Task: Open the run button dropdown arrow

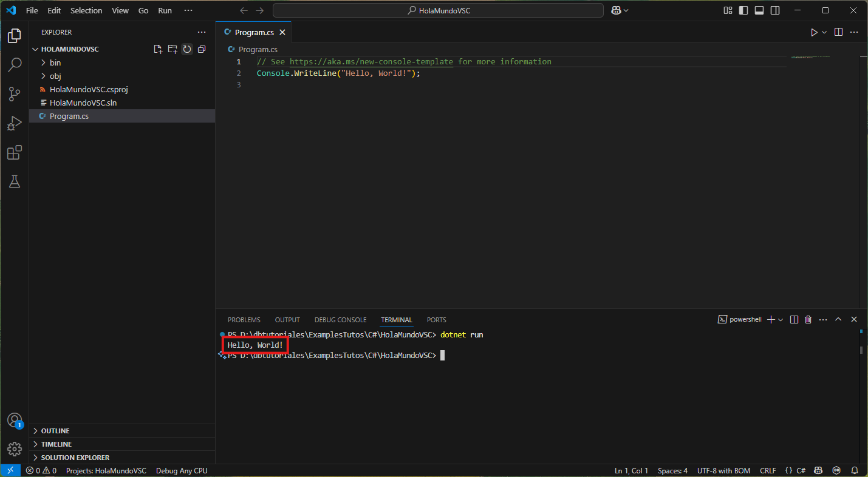Action: 824,32
